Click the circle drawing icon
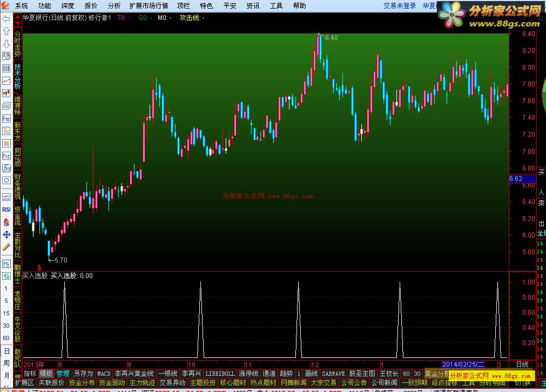This screenshot has width=546, height=392. pyautogui.click(x=6, y=180)
